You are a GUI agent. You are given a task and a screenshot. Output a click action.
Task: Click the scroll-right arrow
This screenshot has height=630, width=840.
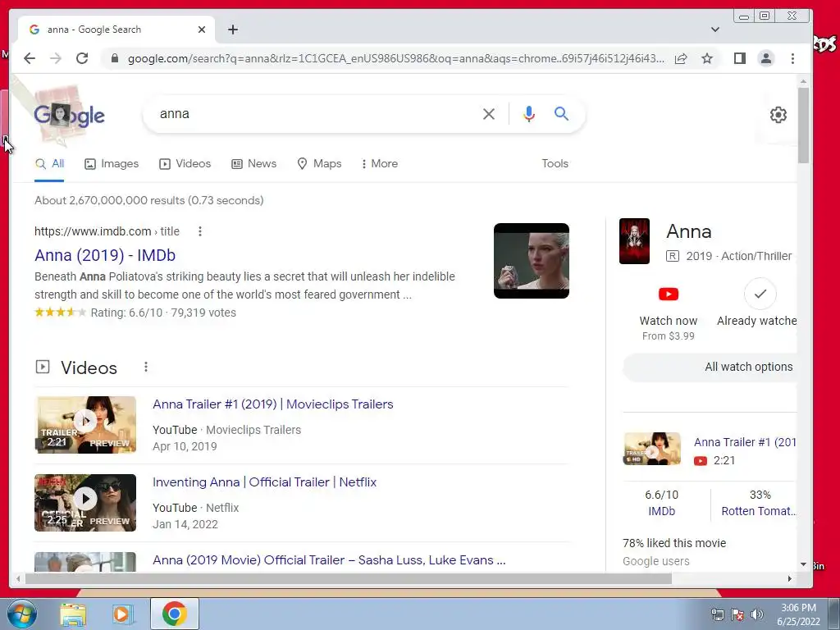(x=790, y=578)
